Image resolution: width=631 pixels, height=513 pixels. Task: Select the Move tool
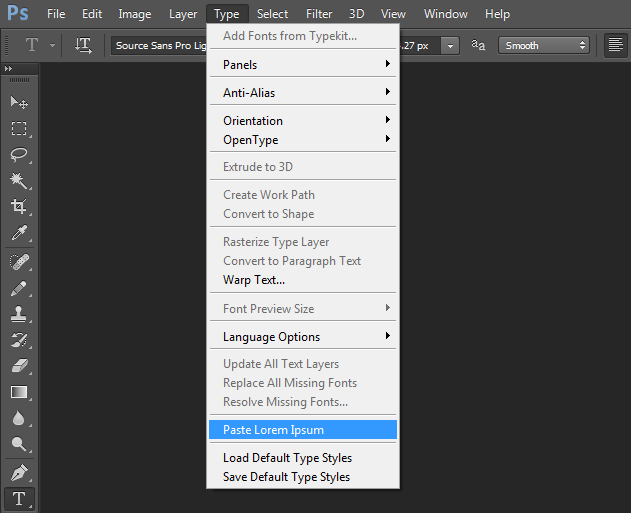click(19, 102)
